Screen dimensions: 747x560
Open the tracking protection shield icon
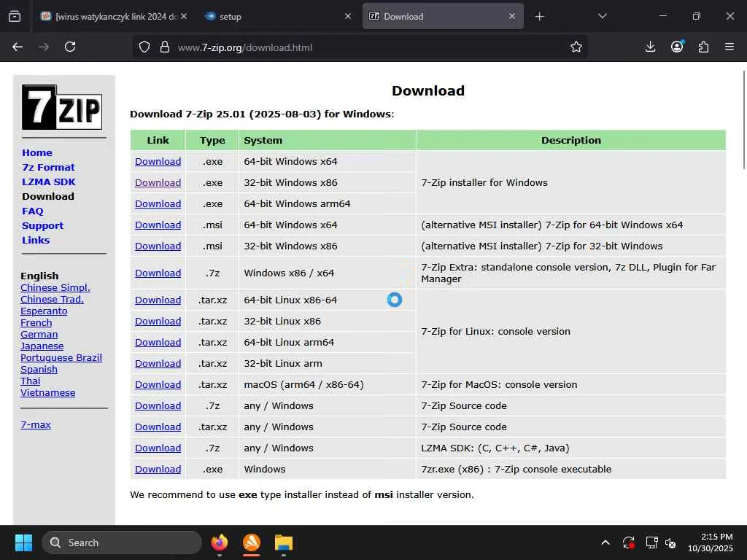(x=144, y=47)
